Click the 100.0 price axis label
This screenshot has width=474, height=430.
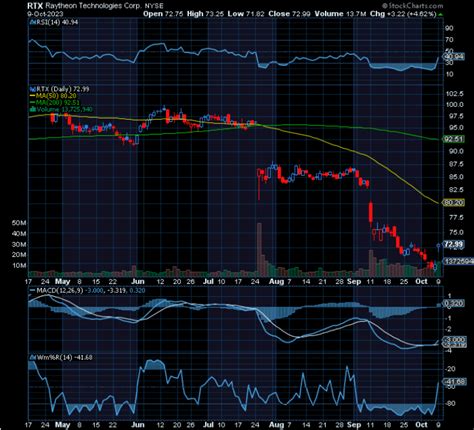point(455,105)
